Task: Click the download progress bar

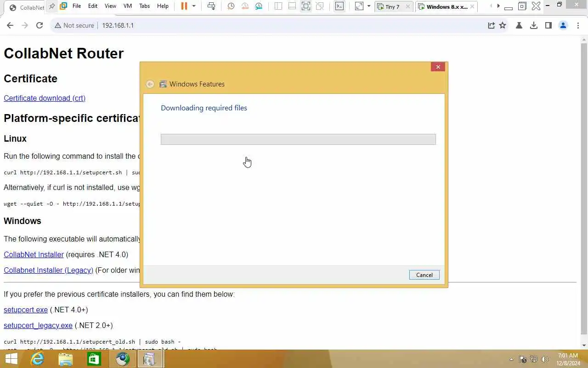Action: pos(298,139)
